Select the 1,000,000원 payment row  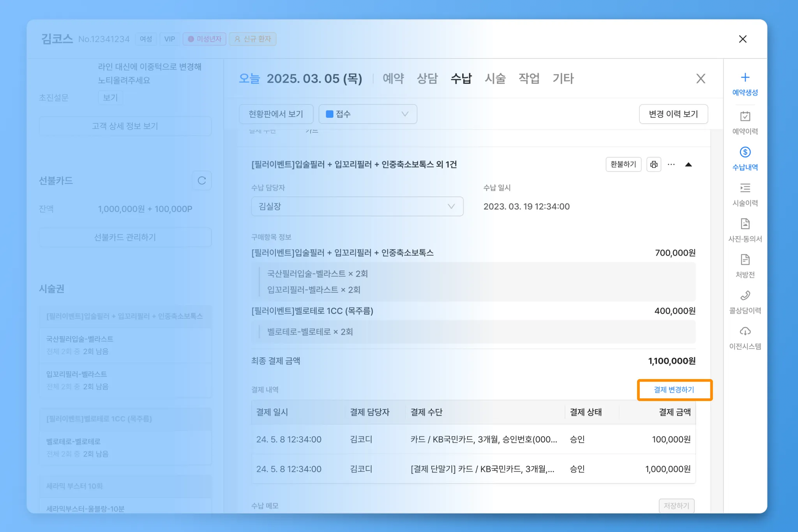[473, 469]
